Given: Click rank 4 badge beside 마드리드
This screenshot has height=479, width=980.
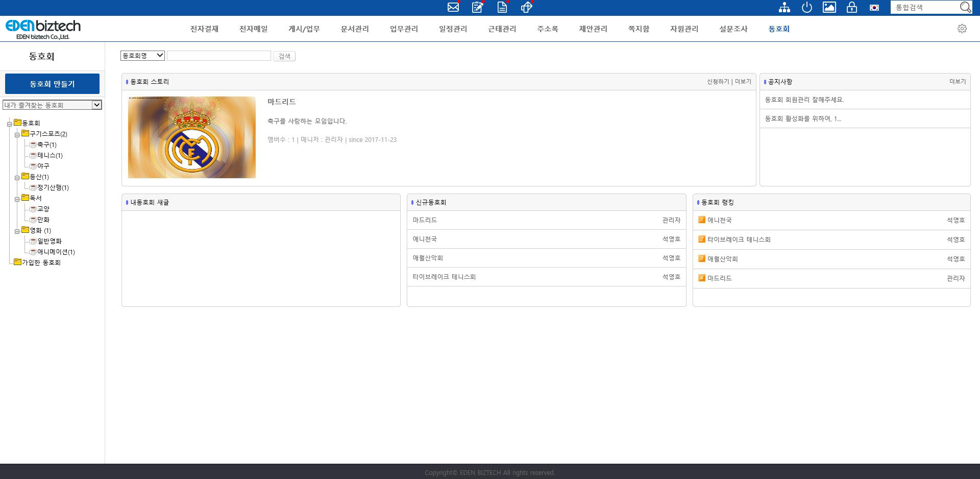Looking at the screenshot, I should (x=702, y=278).
